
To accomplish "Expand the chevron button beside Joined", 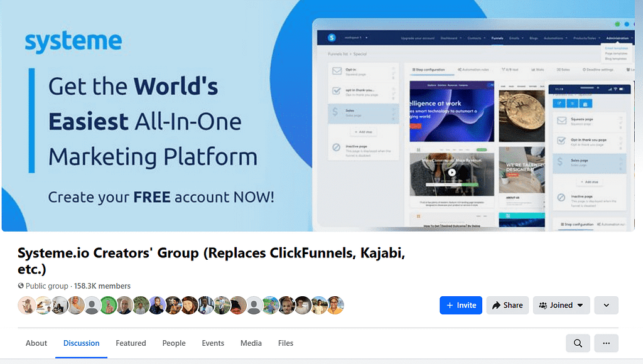I will [606, 305].
